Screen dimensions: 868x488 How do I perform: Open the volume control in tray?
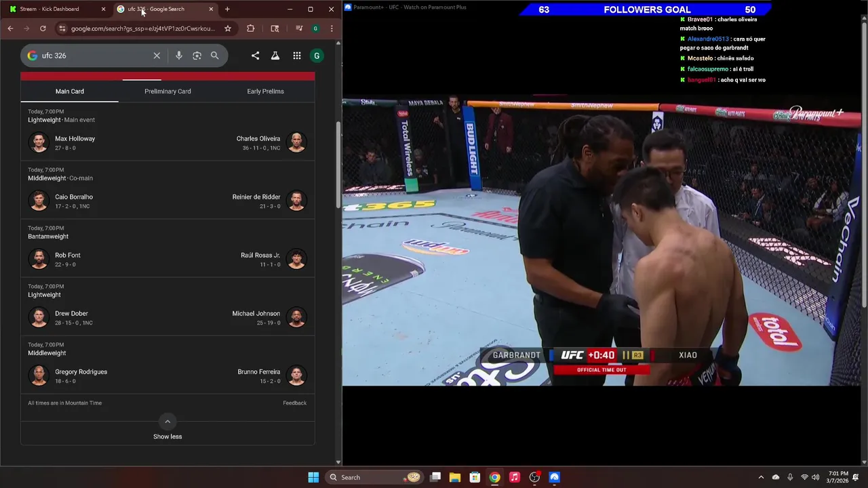point(815,477)
